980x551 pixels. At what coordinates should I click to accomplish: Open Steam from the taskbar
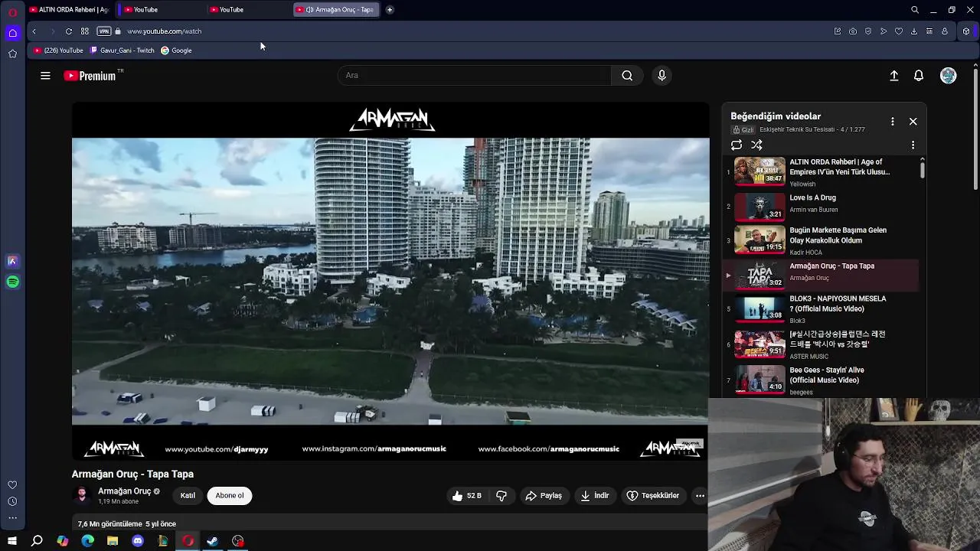click(x=212, y=541)
